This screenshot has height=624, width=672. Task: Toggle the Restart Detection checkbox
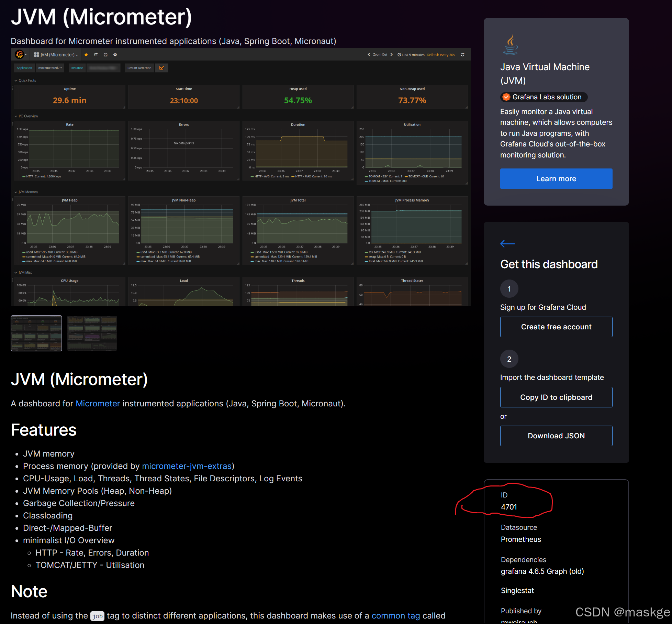coord(161,68)
